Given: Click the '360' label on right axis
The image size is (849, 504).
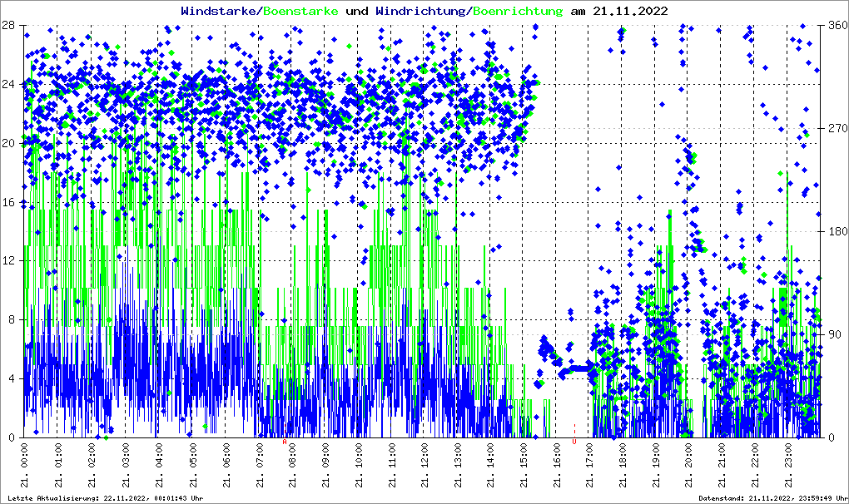Looking at the screenshot, I should point(836,25).
